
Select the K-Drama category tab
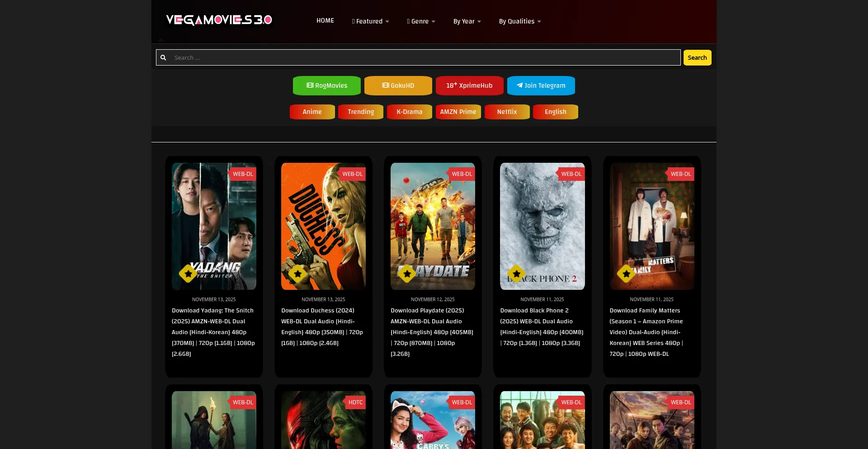410,112
